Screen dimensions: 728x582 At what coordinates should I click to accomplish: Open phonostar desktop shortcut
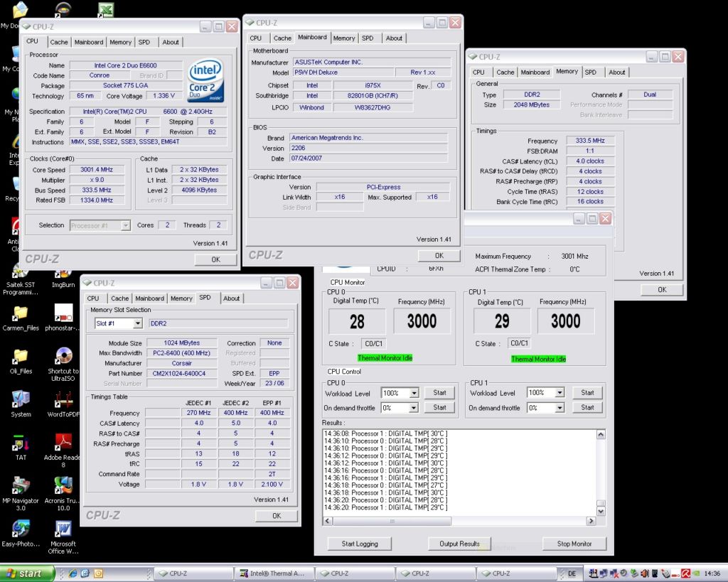[63, 318]
